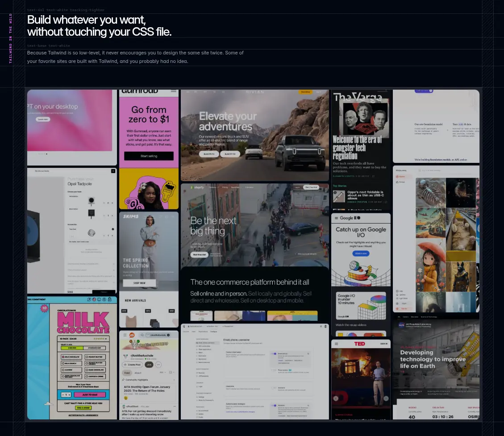This screenshot has height=436, width=504.
Task: Click the 'Build whatever you want' heading
Action: coord(99,26)
